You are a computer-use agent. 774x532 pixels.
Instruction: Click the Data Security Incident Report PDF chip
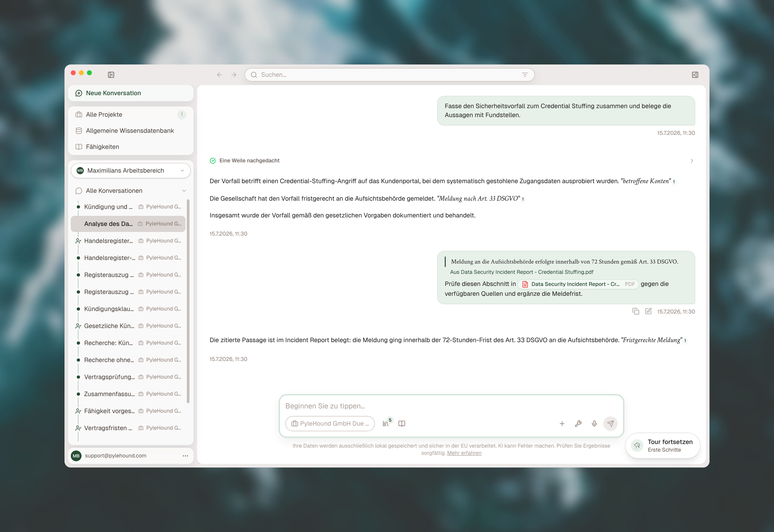(x=578, y=284)
